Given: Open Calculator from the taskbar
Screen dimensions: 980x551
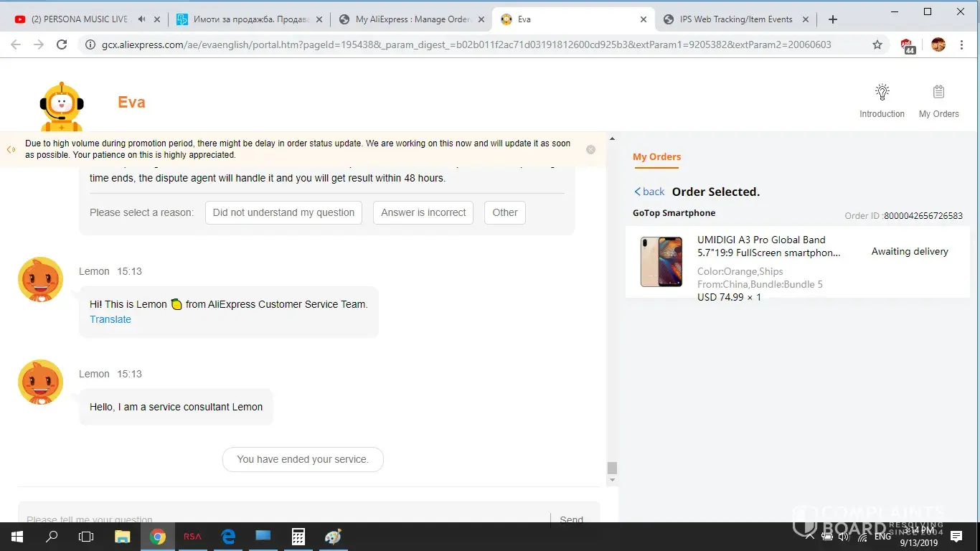Looking at the screenshot, I should pyautogui.click(x=298, y=537).
